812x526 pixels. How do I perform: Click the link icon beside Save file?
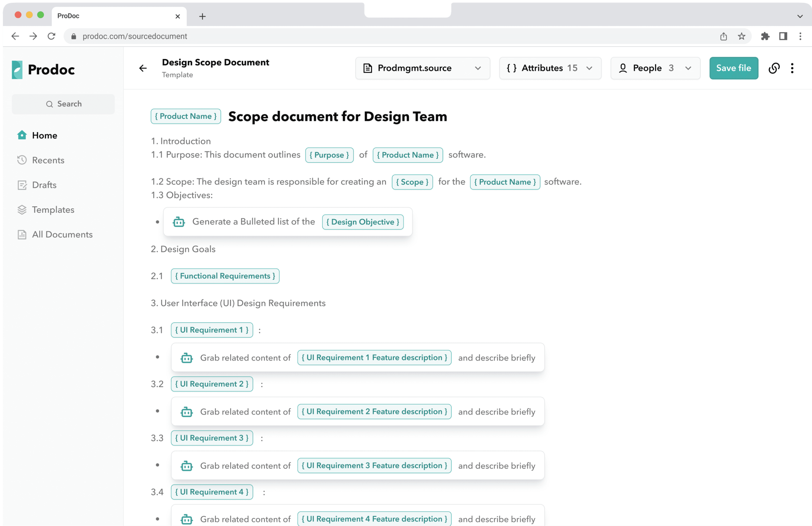(774, 68)
